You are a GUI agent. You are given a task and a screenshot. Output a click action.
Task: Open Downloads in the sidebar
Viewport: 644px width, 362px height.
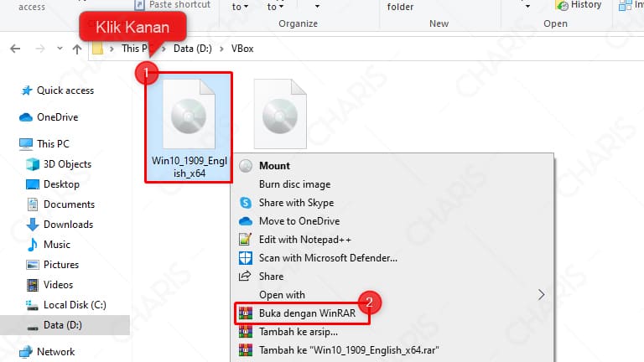point(68,225)
